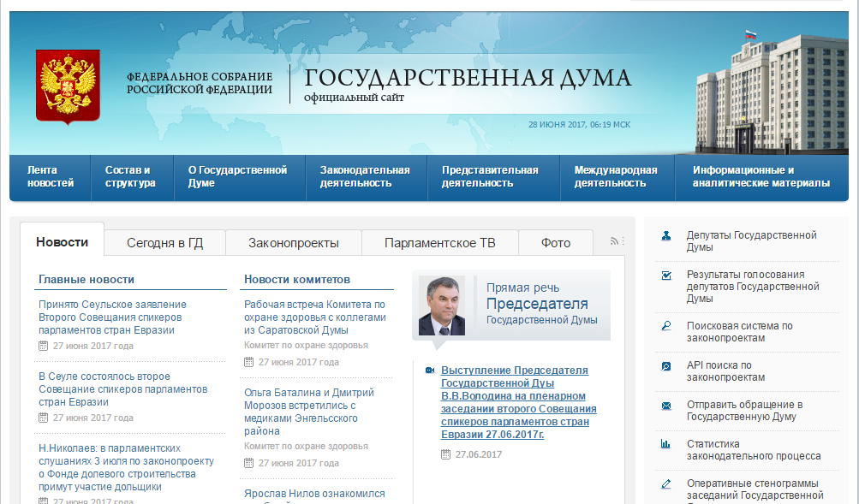Open the О Государственной Думе menu
Viewport: 859px width, 504px height.
pyautogui.click(x=240, y=177)
